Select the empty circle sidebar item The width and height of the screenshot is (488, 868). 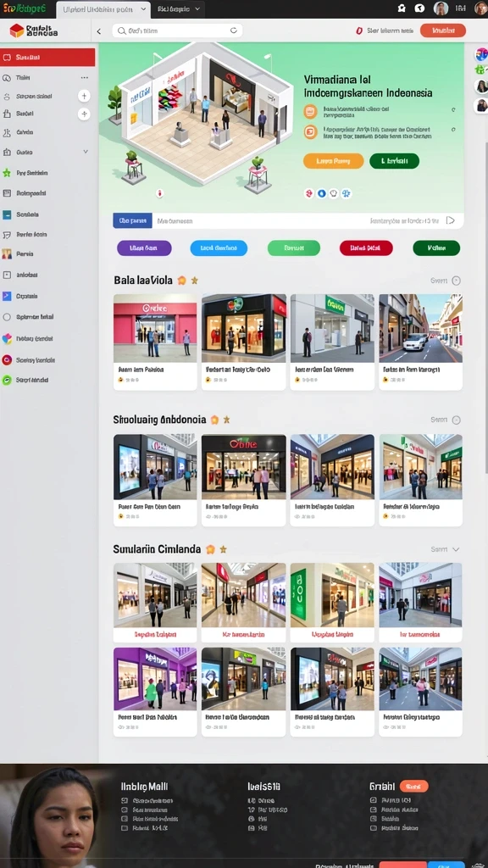pyautogui.click(x=7, y=317)
